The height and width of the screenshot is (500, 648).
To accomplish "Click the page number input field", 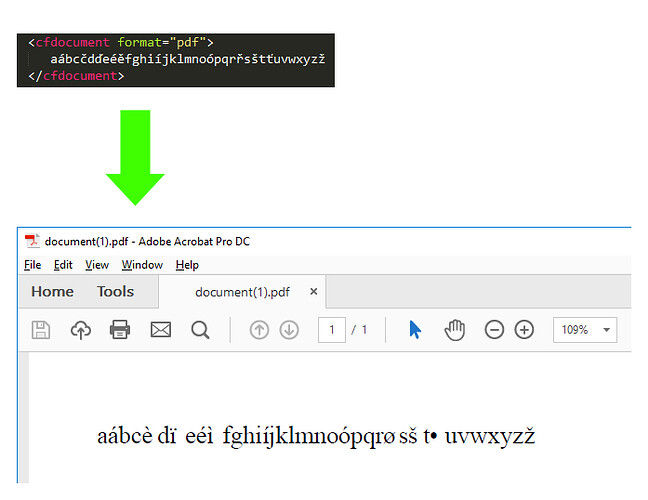I will 331,330.
